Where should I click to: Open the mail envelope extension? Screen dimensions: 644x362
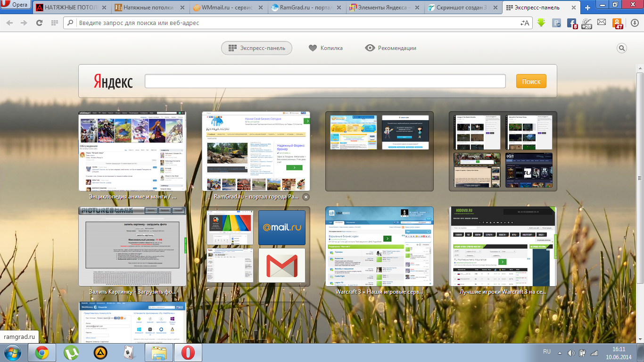click(x=602, y=22)
